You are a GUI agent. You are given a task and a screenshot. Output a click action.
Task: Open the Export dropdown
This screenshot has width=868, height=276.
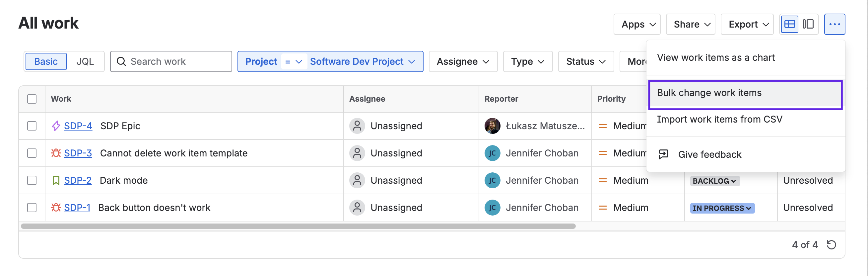[747, 24]
